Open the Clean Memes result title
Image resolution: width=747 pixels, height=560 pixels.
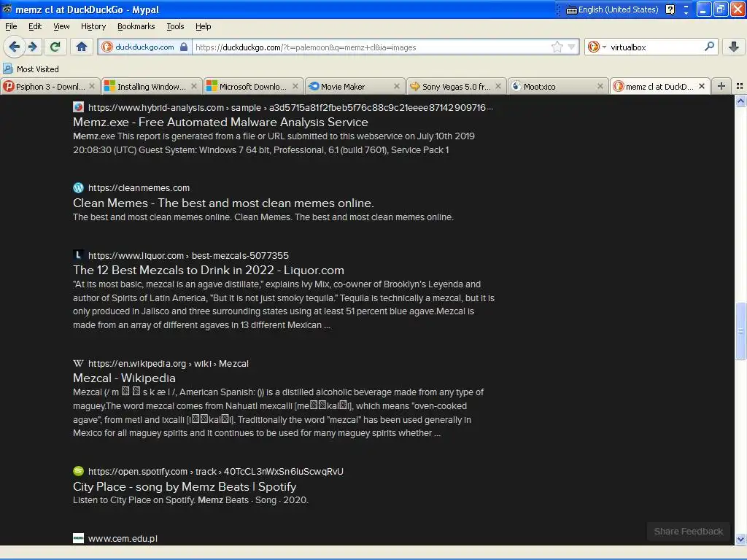coord(223,203)
